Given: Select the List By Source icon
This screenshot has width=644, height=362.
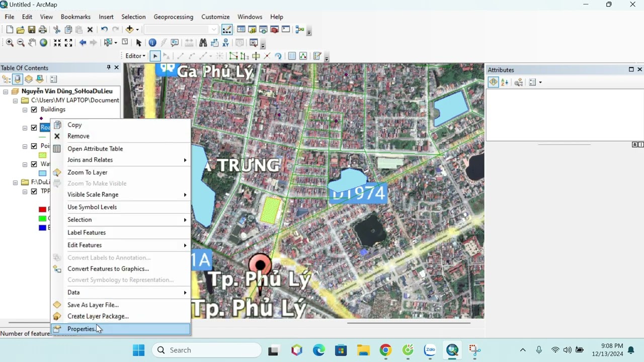Looking at the screenshot, I should pyautogui.click(x=18, y=79).
